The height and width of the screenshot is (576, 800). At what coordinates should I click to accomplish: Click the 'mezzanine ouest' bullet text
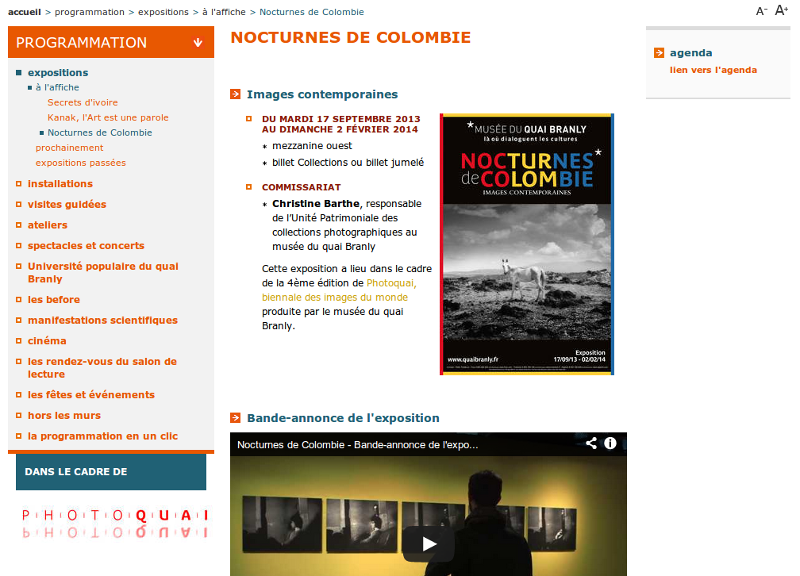[x=312, y=146]
